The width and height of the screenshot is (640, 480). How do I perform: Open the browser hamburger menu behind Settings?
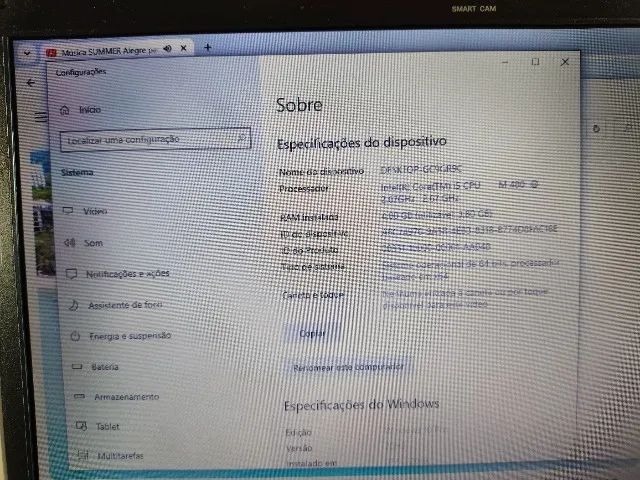(40, 117)
